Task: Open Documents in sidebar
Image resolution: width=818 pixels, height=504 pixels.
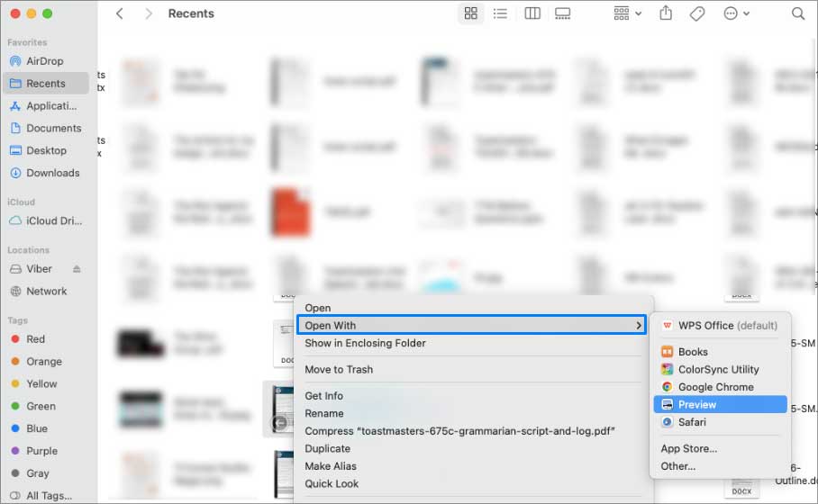Action: click(45, 128)
